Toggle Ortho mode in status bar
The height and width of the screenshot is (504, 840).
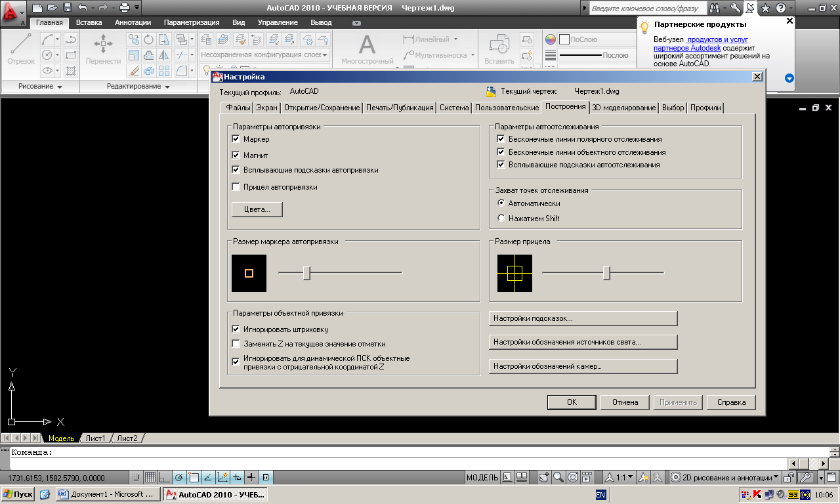164,477
